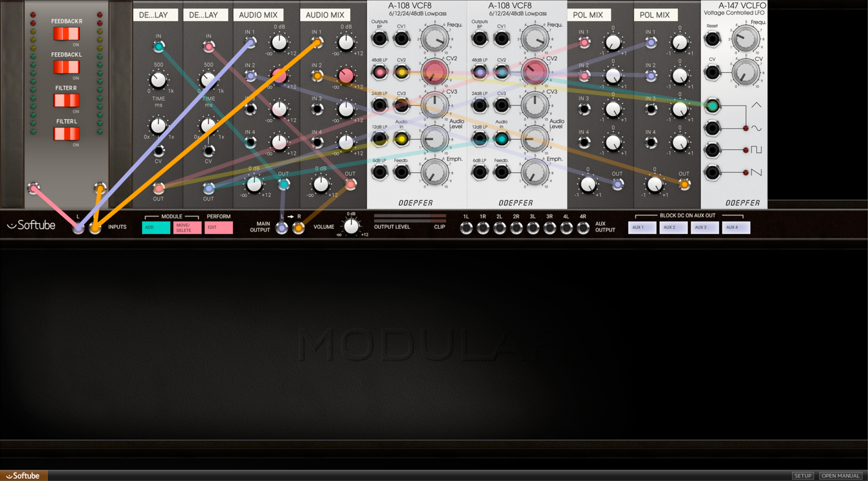Toggle the FILTER R switch

(66, 100)
